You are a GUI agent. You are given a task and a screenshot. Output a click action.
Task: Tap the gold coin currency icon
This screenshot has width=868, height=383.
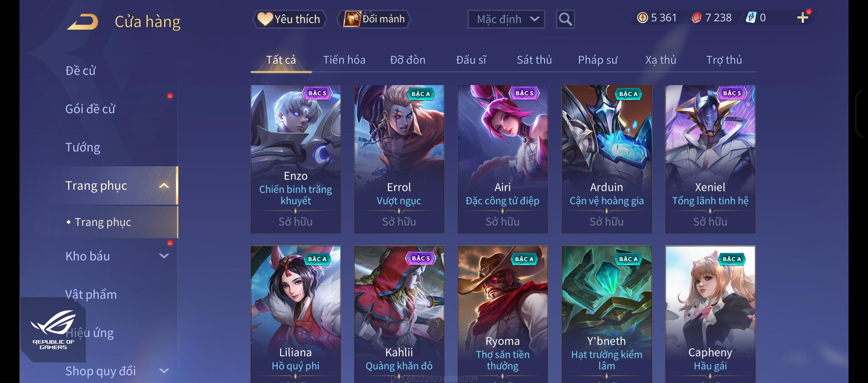[x=642, y=17]
